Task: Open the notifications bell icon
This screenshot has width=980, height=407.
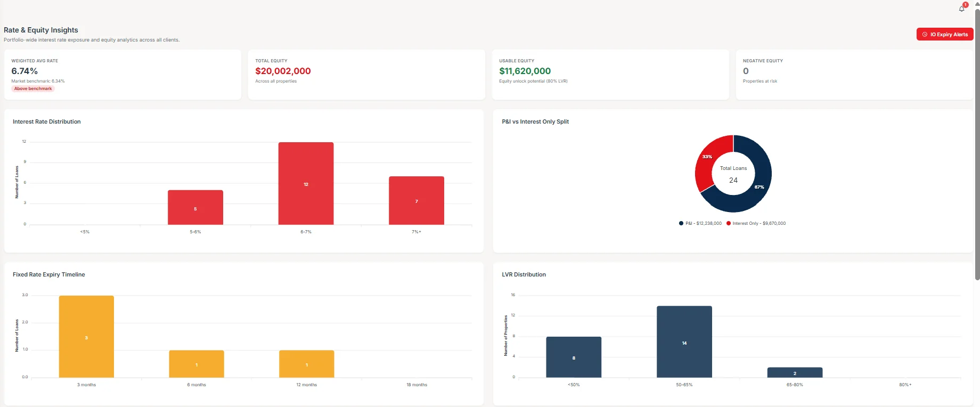Action: pos(962,9)
